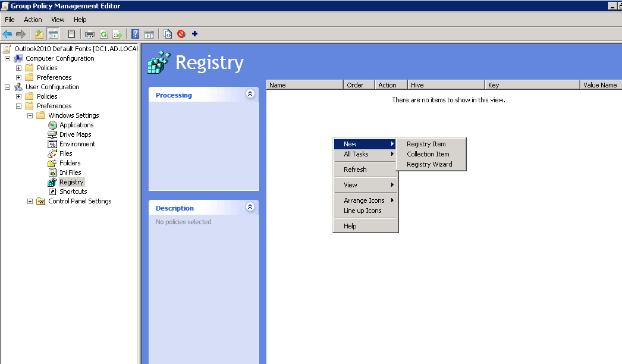Collapse the User Configuration node

click(7, 87)
